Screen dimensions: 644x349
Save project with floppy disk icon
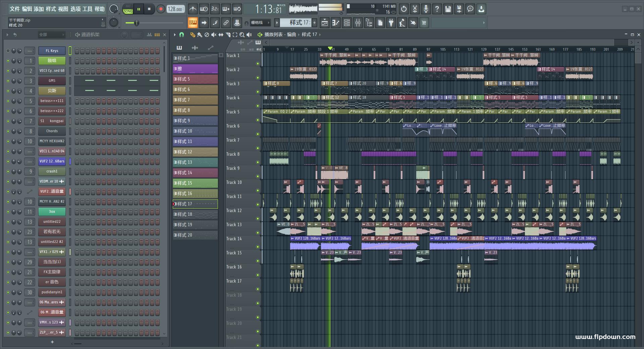click(x=448, y=9)
